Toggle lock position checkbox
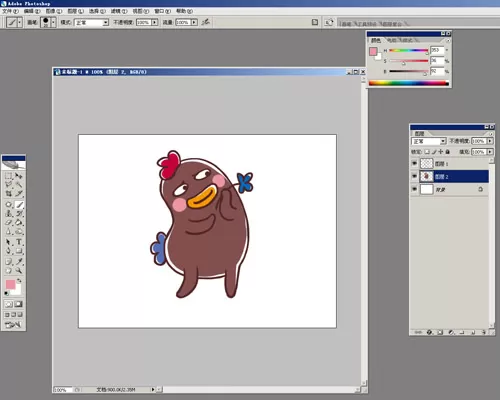 [441, 152]
